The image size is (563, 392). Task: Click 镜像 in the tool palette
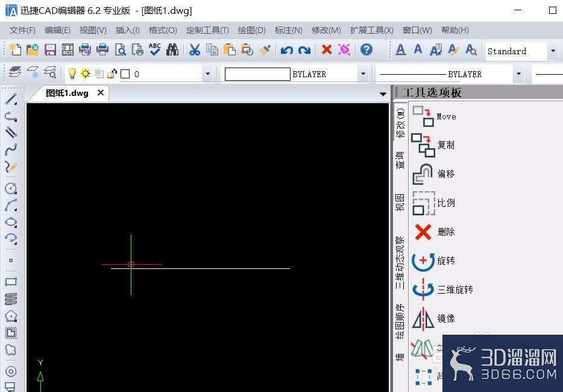[x=433, y=318]
